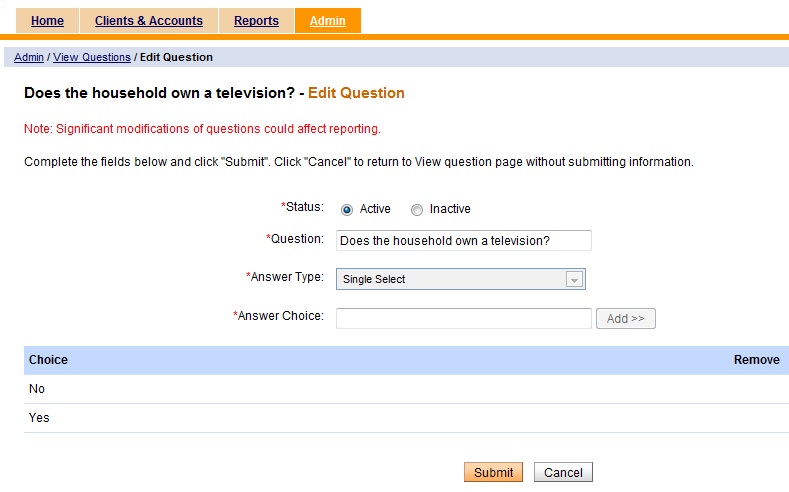The height and width of the screenshot is (492, 789).
Task: Switch to Clients & Accounts tab
Action: (148, 21)
